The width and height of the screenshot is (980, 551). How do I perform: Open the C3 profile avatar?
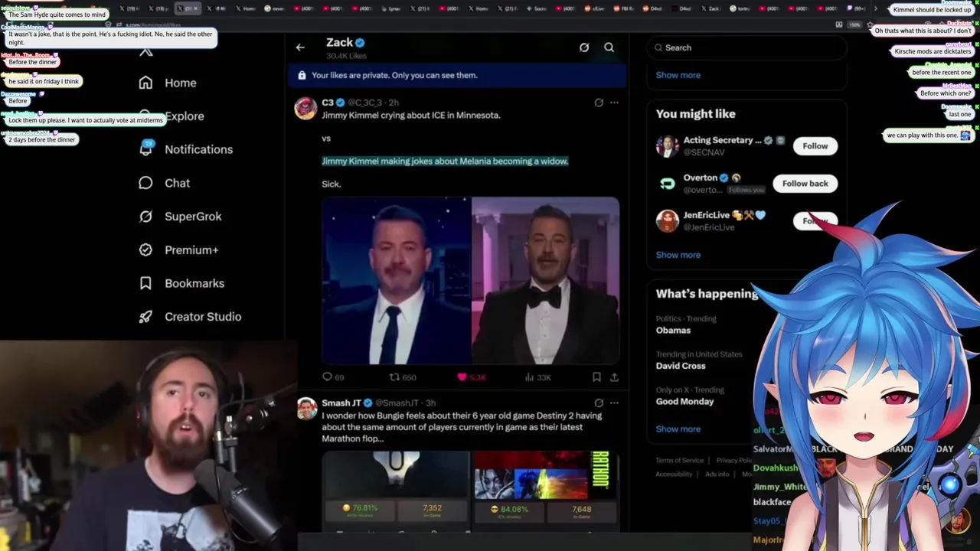pos(305,108)
